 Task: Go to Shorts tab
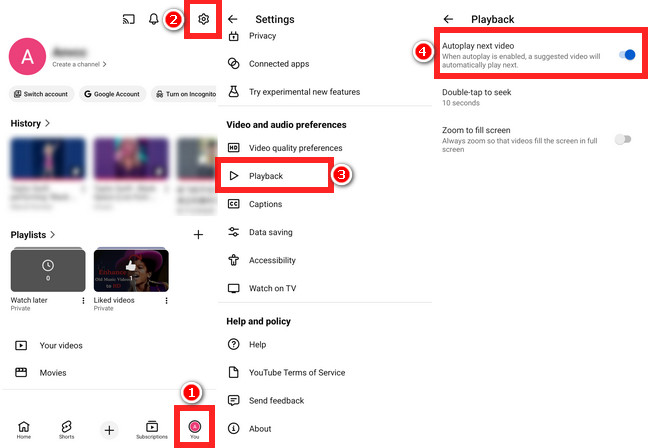point(66,430)
